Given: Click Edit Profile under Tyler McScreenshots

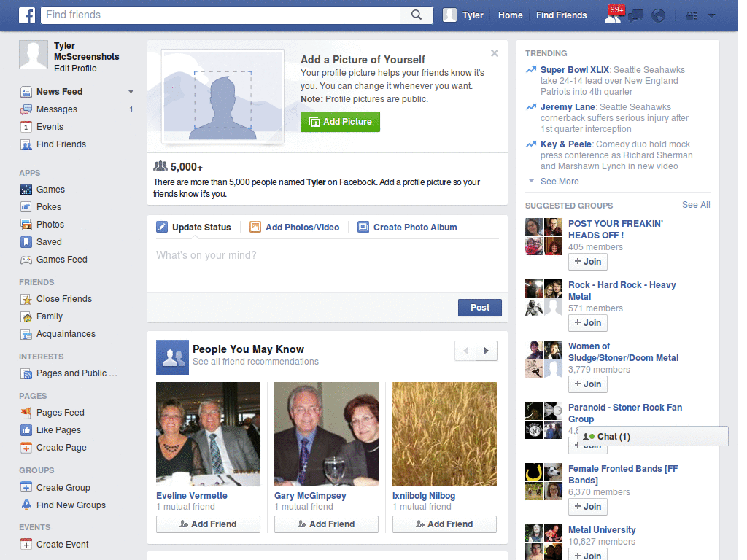Looking at the screenshot, I should click(75, 68).
